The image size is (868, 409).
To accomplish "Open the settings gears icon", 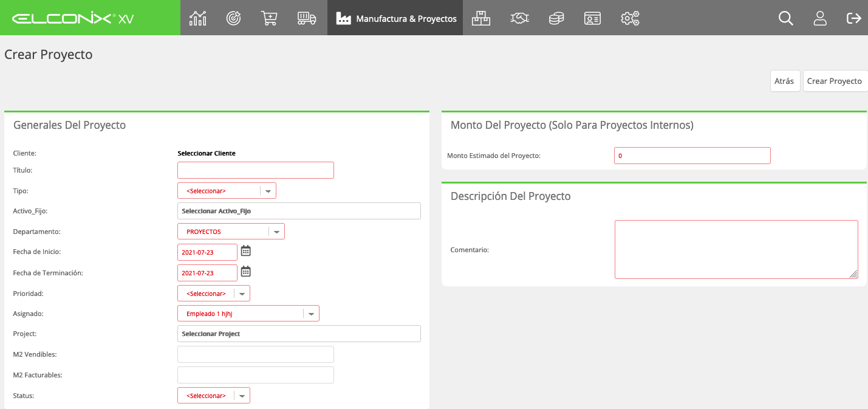I will coord(630,18).
